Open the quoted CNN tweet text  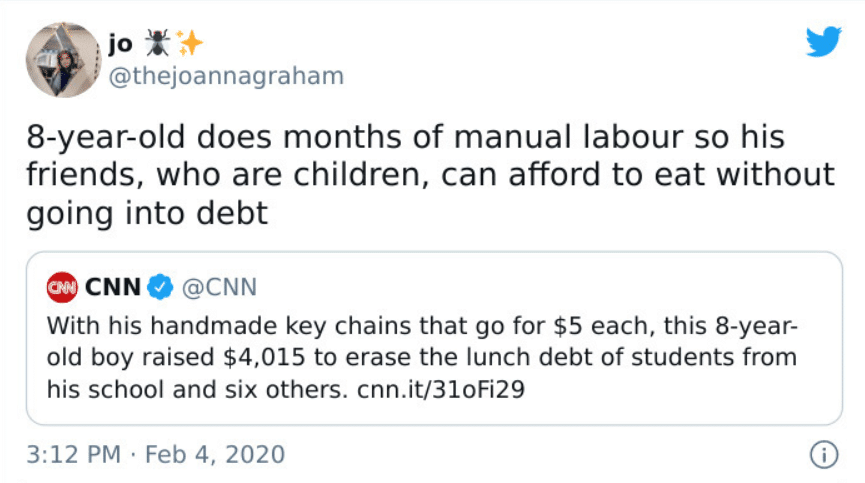pos(422,357)
